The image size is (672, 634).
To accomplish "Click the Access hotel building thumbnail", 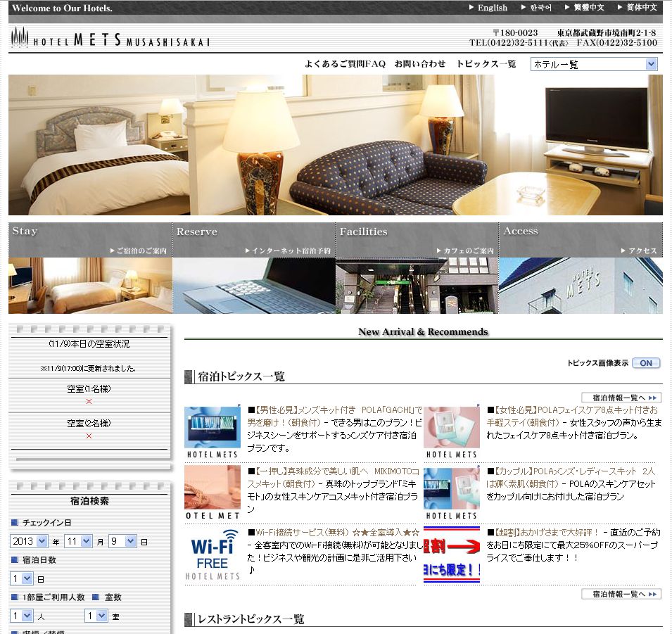I will point(581,286).
